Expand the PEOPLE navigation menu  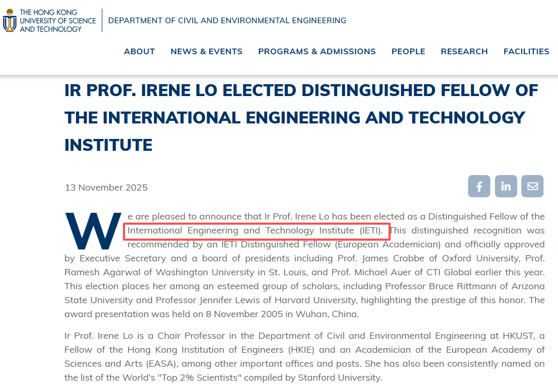(408, 52)
